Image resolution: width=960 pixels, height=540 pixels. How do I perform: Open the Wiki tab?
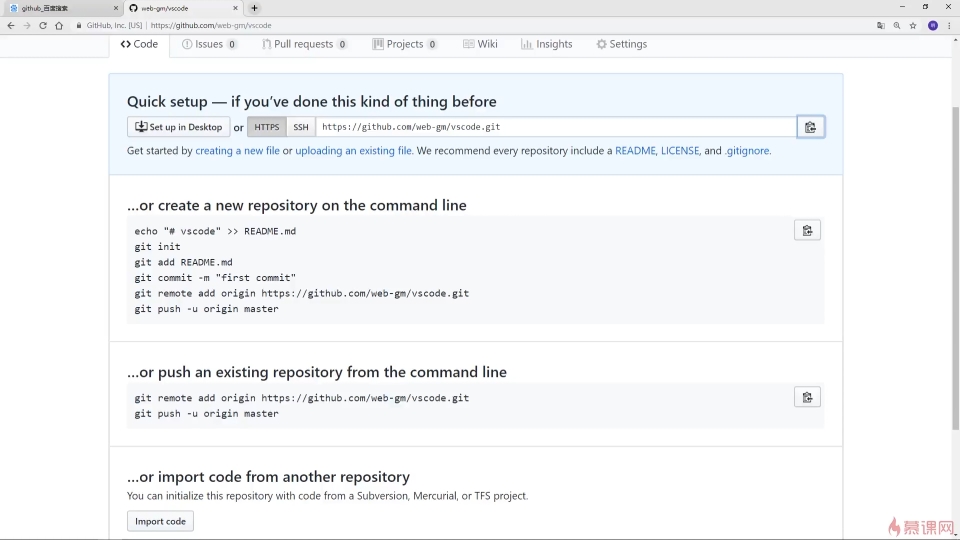480,44
